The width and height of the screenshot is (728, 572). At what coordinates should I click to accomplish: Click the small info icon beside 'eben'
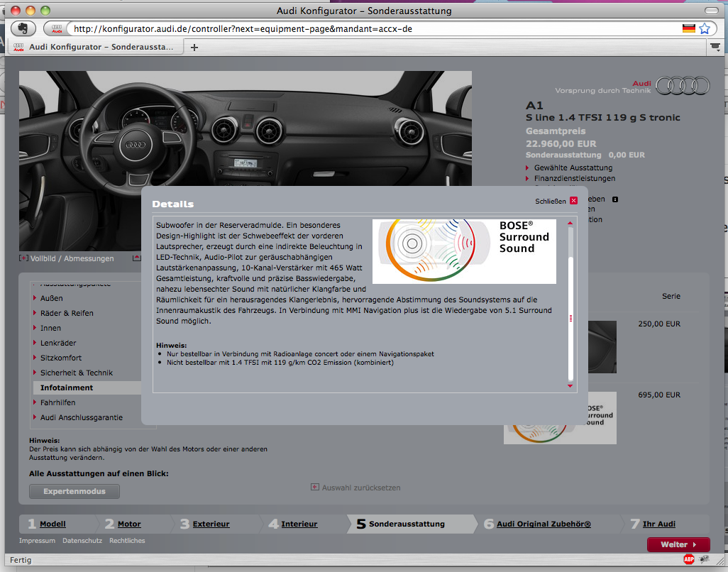pos(615,199)
